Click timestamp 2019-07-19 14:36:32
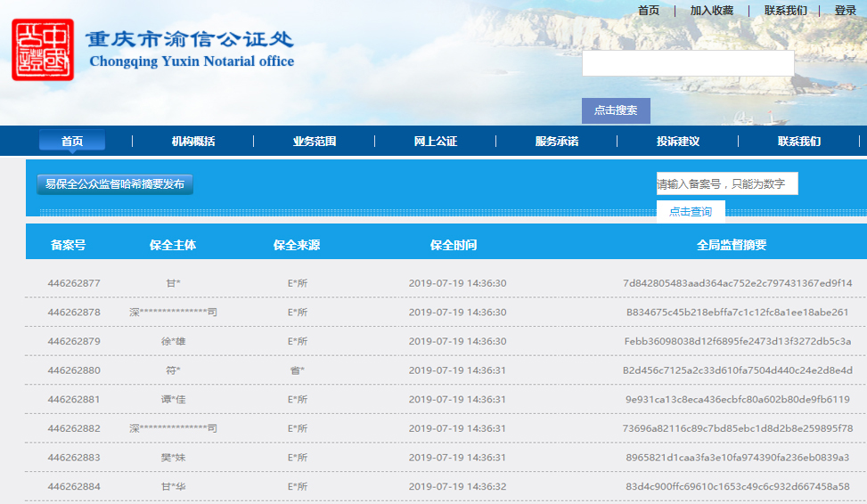The image size is (867, 504). click(457, 486)
